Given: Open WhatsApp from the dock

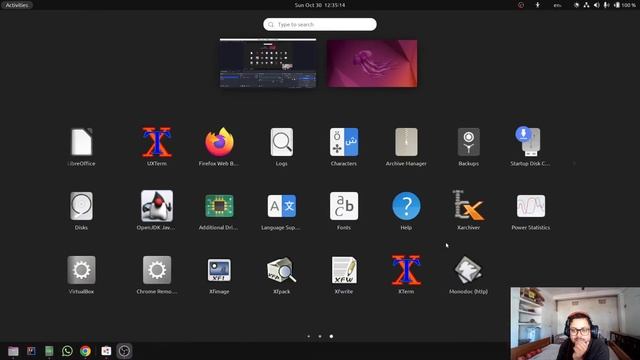Looking at the screenshot, I should (67, 351).
